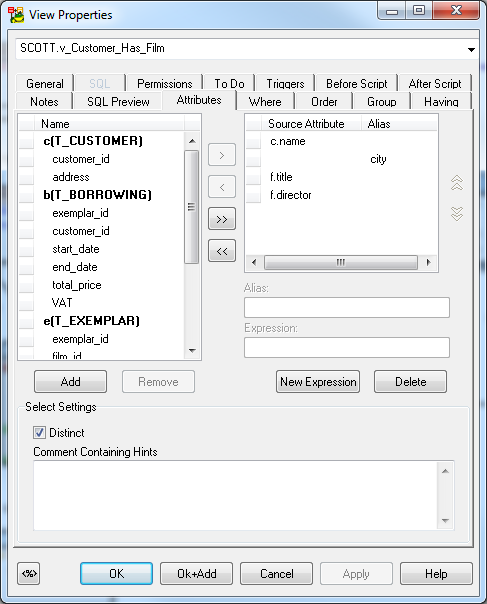Image resolution: width=487 pixels, height=604 pixels.
Task: Select the VAT attribute
Action: coord(102,303)
